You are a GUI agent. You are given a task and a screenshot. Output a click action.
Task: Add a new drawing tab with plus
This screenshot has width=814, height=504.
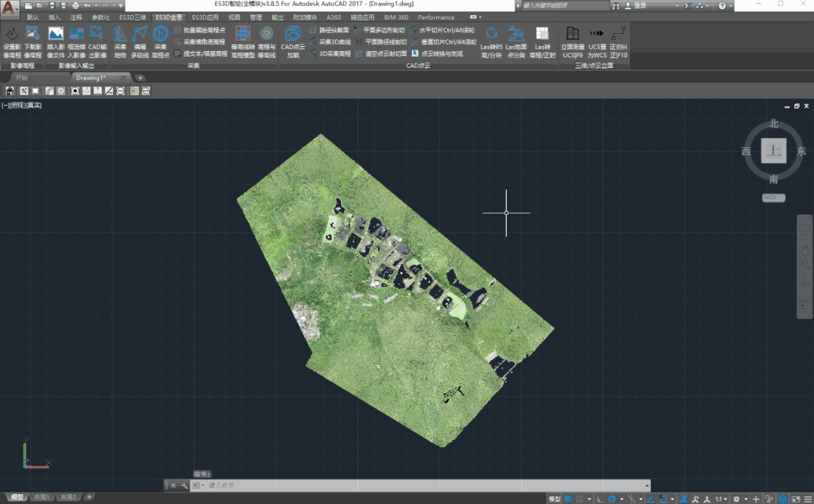click(140, 78)
